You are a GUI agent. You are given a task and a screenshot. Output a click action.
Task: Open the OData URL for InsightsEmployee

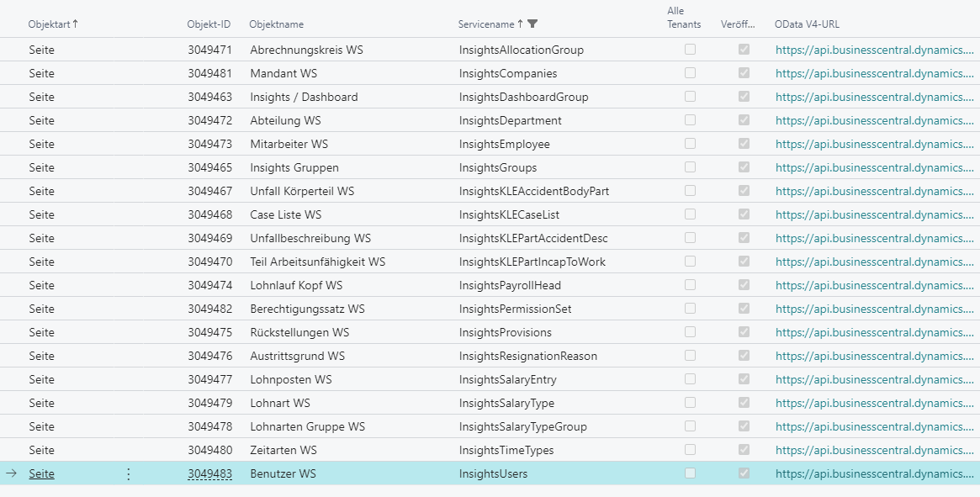click(x=874, y=144)
